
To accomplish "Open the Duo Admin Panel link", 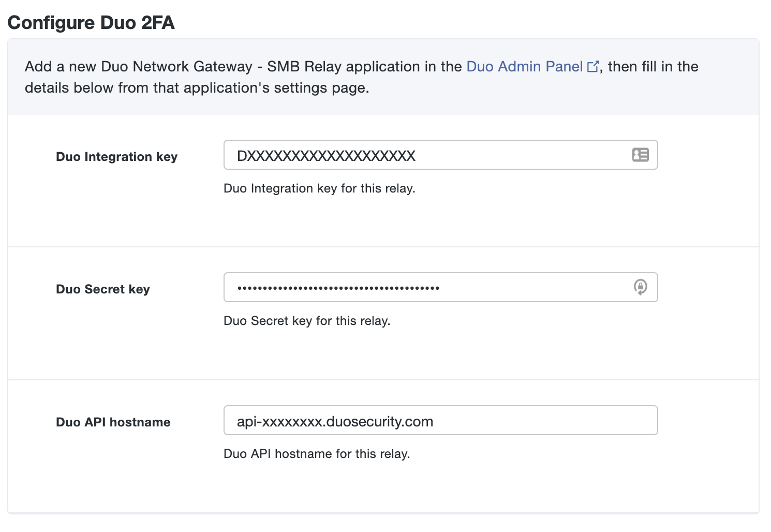I will click(x=524, y=66).
